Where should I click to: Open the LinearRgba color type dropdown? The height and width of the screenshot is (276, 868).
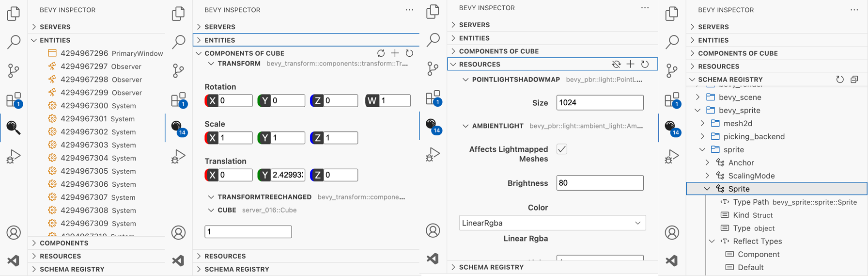click(x=552, y=223)
